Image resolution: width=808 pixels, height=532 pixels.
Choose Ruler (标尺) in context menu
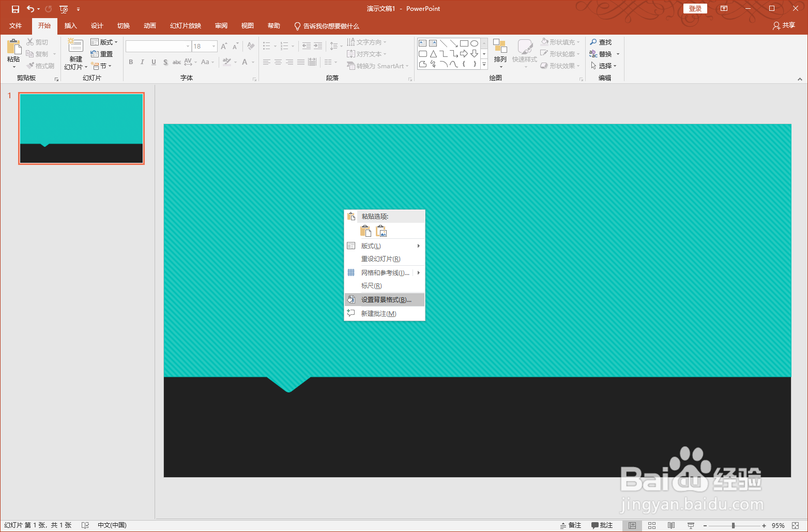click(x=385, y=286)
